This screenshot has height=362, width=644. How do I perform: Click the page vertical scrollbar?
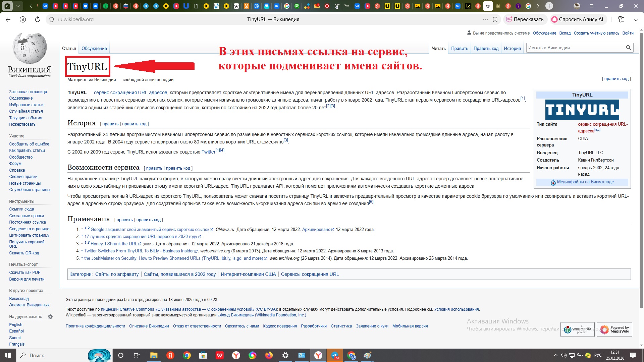click(641, 168)
